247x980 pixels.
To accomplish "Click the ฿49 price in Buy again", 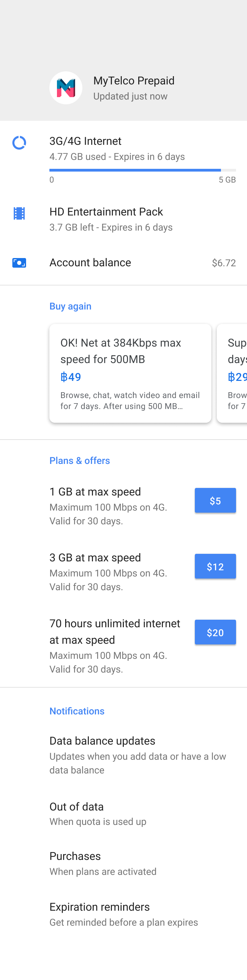I will 71,377.
